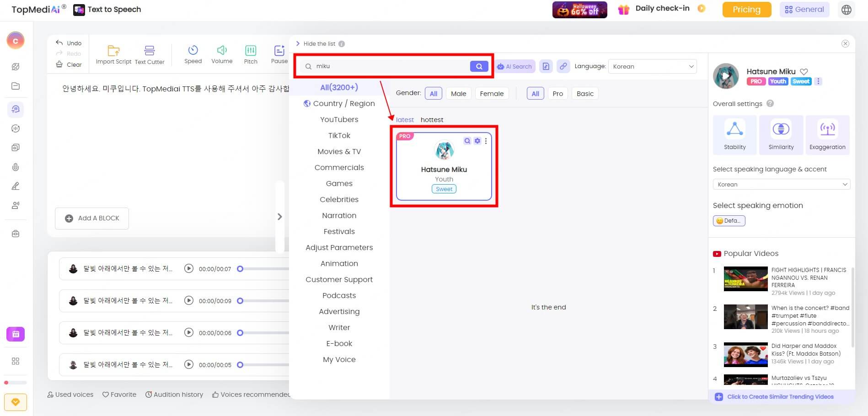Adjust the Stability setting
This screenshot has height=416, width=868.
(735, 134)
